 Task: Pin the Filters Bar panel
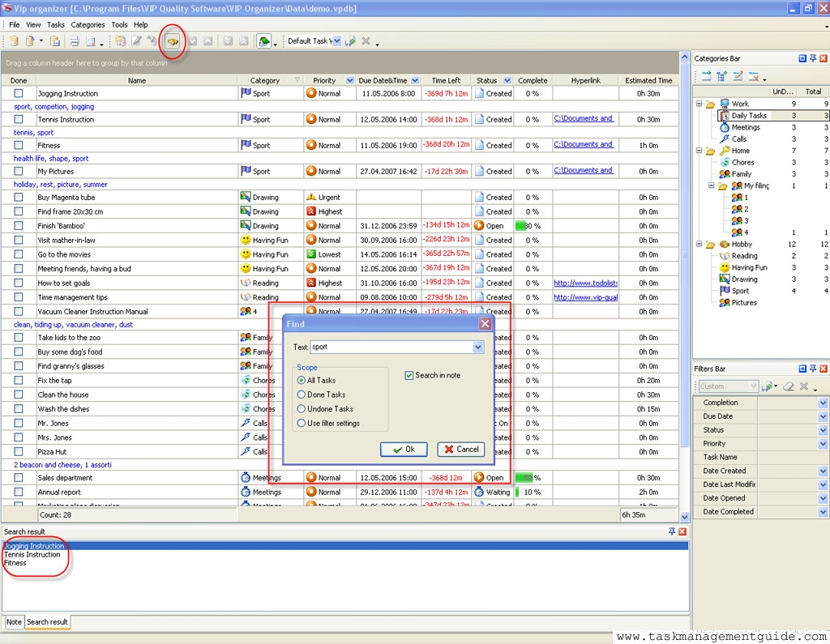[x=813, y=369]
